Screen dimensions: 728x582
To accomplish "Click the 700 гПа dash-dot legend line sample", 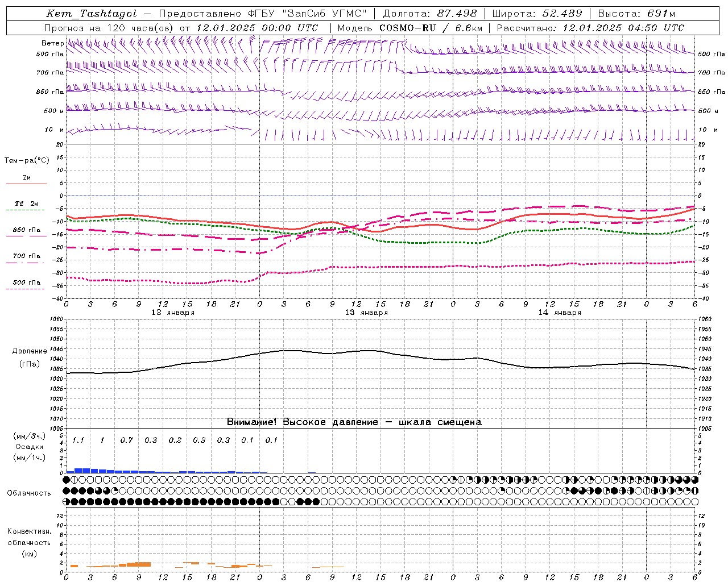I will (x=26, y=263).
